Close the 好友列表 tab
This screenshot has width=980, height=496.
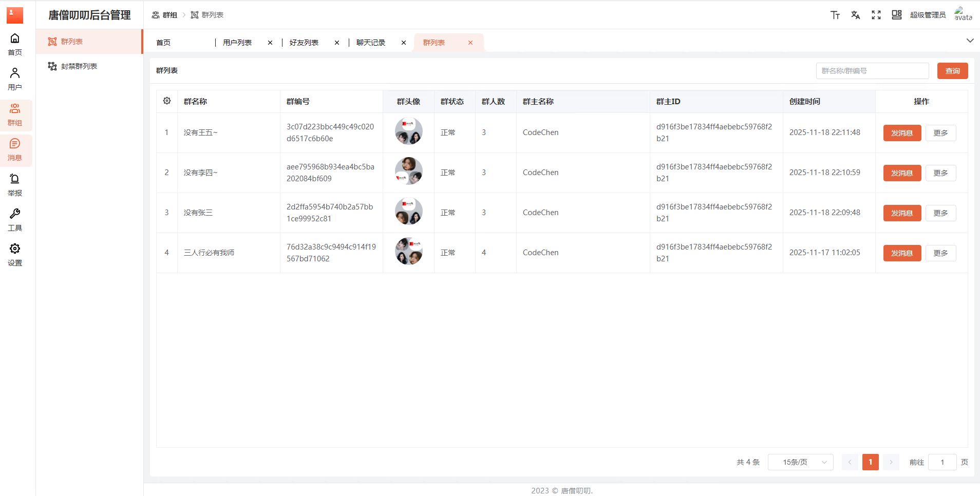pyautogui.click(x=337, y=43)
